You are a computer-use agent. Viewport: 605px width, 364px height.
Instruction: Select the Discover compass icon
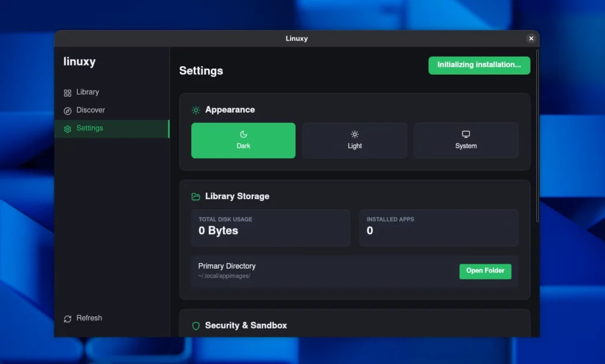[69, 110]
